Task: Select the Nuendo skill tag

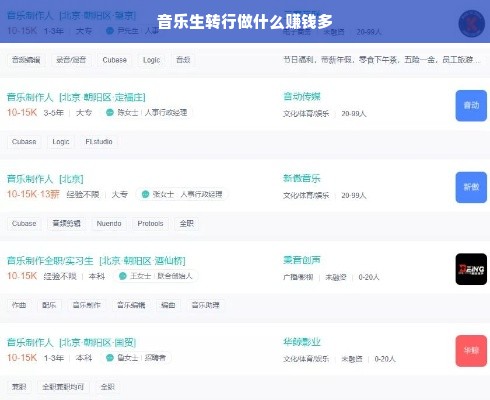Action: [109, 223]
